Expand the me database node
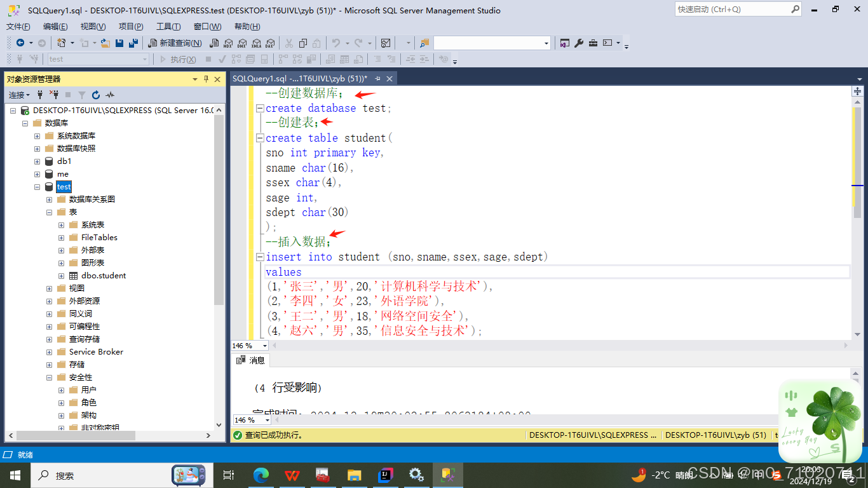This screenshot has height=488, width=868. click(x=37, y=173)
